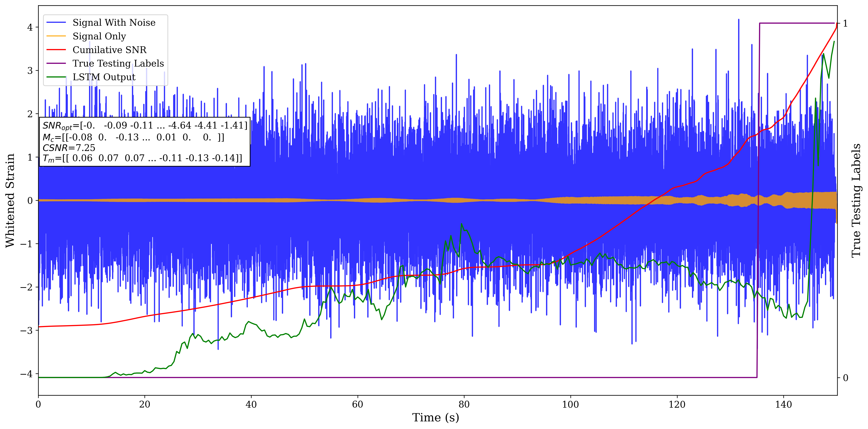Click the green LSTM Output legend line
This screenshot has width=868, height=429.
click(x=56, y=77)
